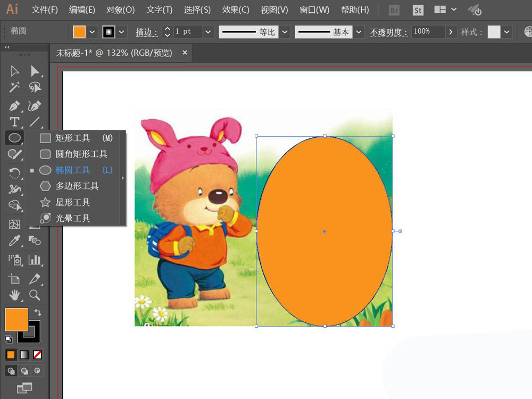The image size is (532, 399).
Task: Open Adobe Bridge
Action: (394, 11)
